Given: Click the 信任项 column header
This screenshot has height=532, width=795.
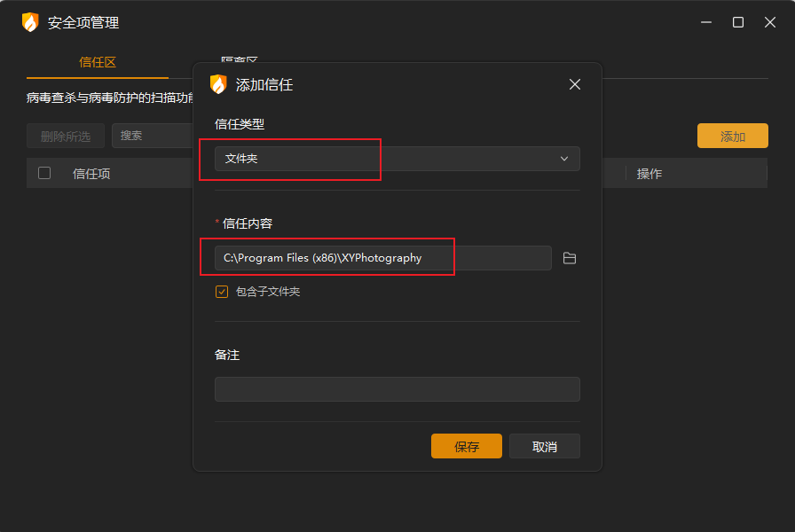Looking at the screenshot, I should coord(91,174).
